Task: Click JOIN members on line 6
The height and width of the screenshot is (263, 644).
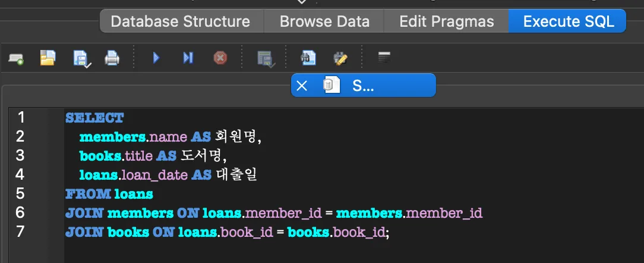Action: click(x=119, y=213)
